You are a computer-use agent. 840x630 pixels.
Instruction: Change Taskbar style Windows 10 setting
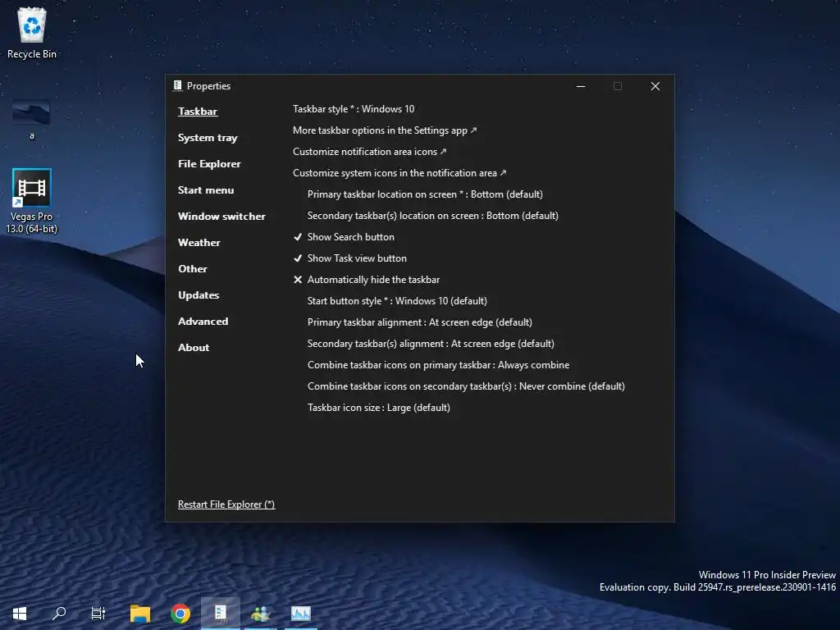click(x=354, y=109)
